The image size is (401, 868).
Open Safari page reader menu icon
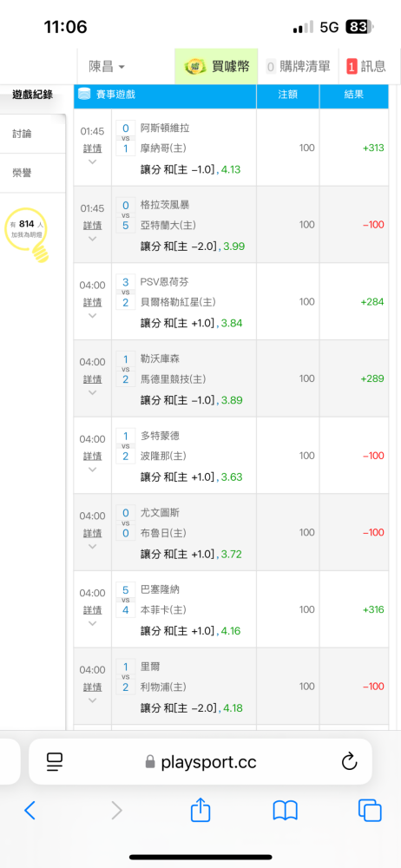55,762
